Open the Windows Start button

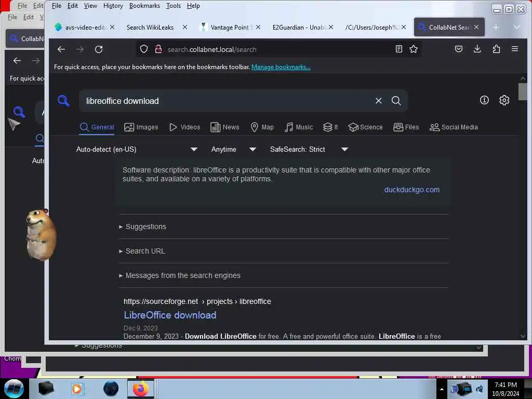[14, 389]
